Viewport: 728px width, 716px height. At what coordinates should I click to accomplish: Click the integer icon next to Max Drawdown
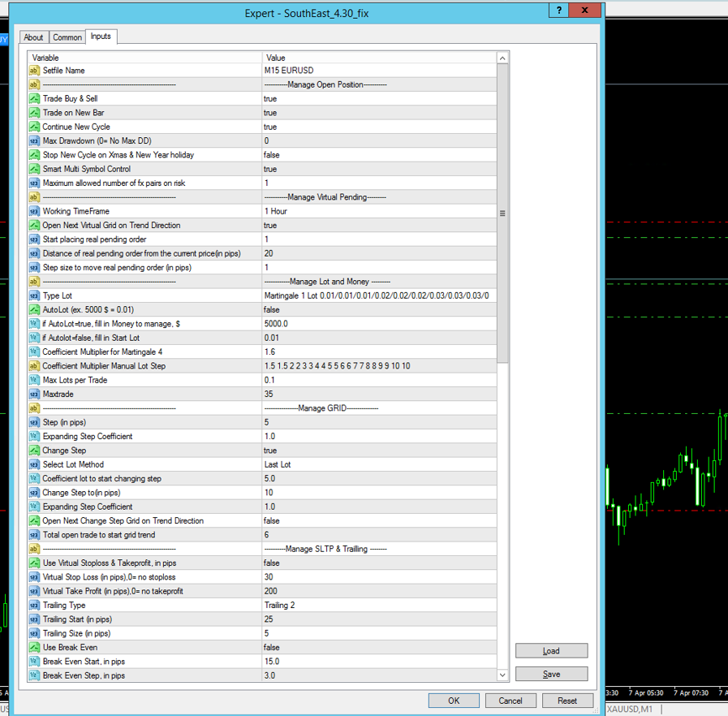[34, 141]
